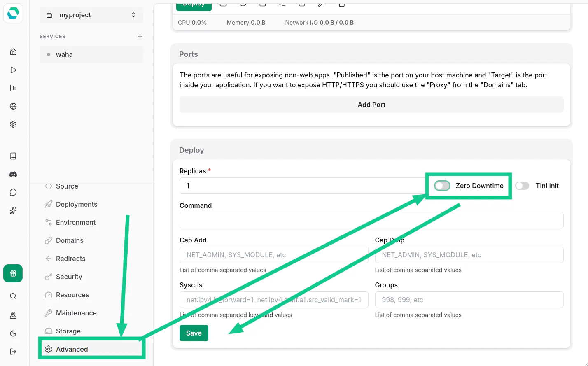Open the Discord icon link

pyautogui.click(x=13, y=174)
